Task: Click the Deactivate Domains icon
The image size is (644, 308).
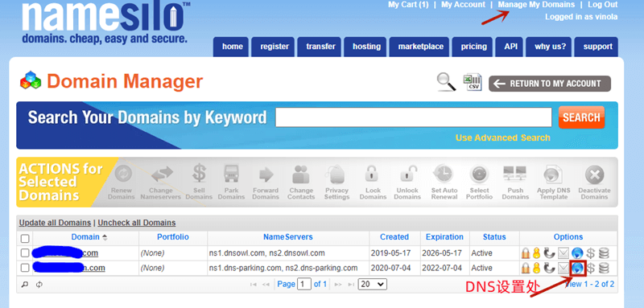Action: [x=594, y=175]
